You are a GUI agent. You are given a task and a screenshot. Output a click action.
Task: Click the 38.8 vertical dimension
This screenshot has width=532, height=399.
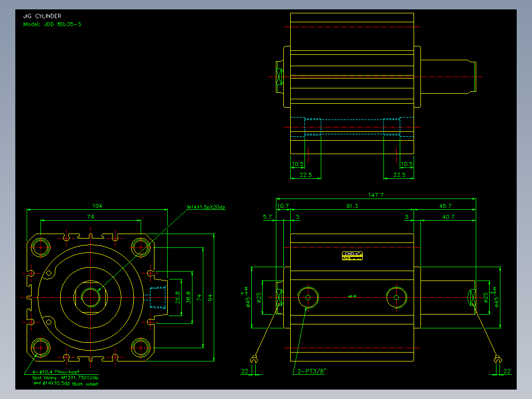[x=189, y=297]
